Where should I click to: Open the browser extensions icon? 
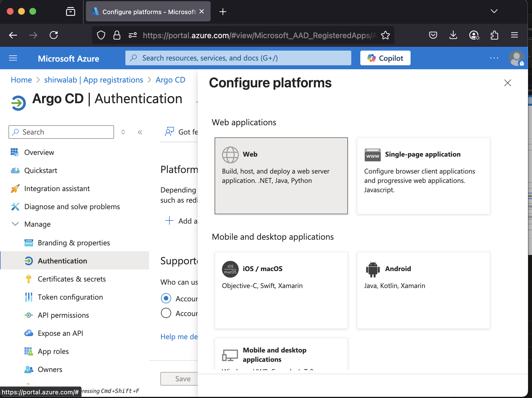tap(494, 35)
